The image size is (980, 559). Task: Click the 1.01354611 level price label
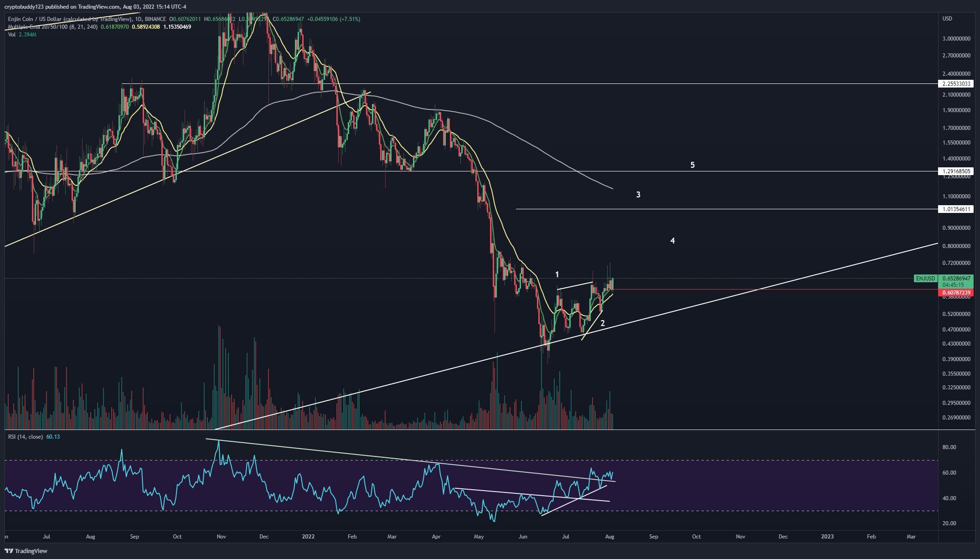[x=955, y=209]
